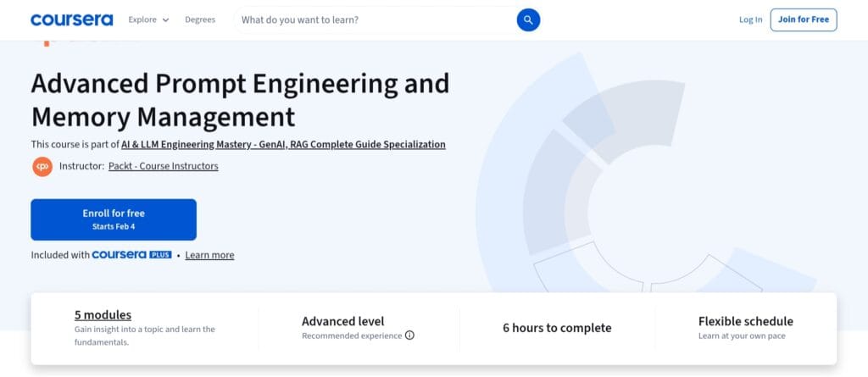Open the Packt - Course Instructors link

point(164,166)
